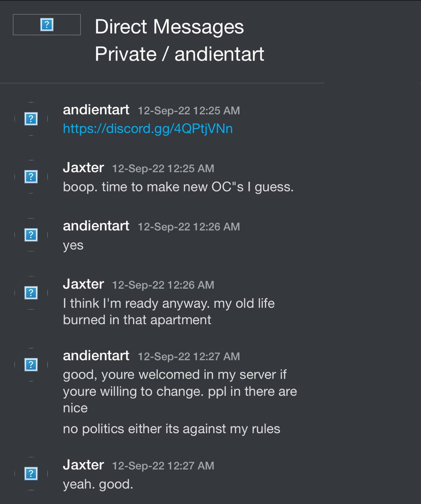421x504 pixels.
Task: Click timestamp '12-Sep-22 12:27 AM' beside Jaxter
Action: coord(163,466)
